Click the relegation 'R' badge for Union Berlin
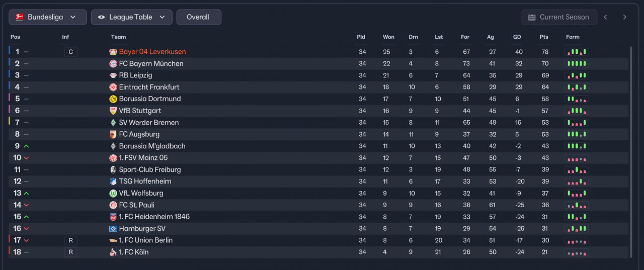 (x=71, y=240)
